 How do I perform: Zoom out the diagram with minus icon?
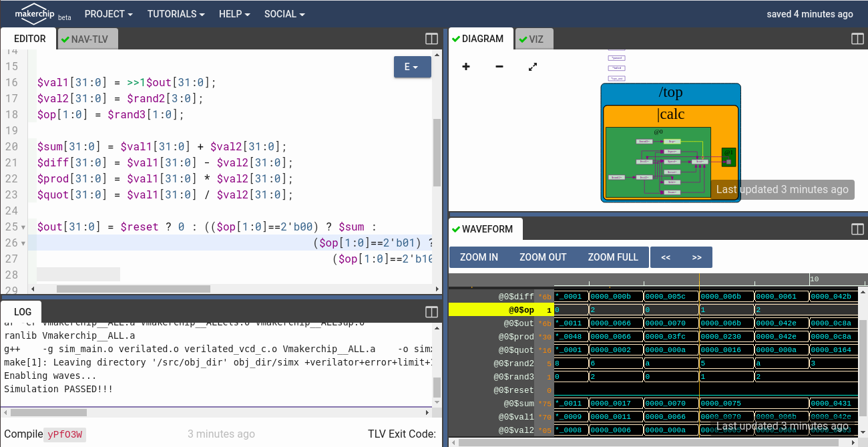pos(499,67)
